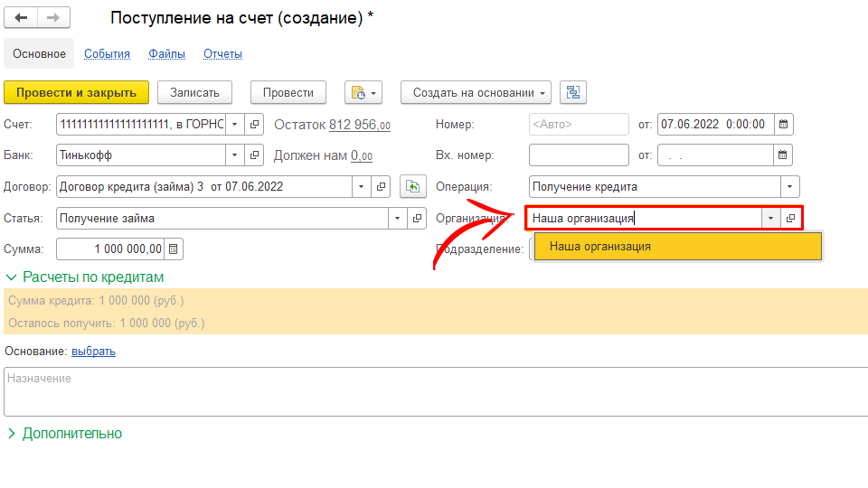Open calendar picker for document date

click(x=783, y=125)
